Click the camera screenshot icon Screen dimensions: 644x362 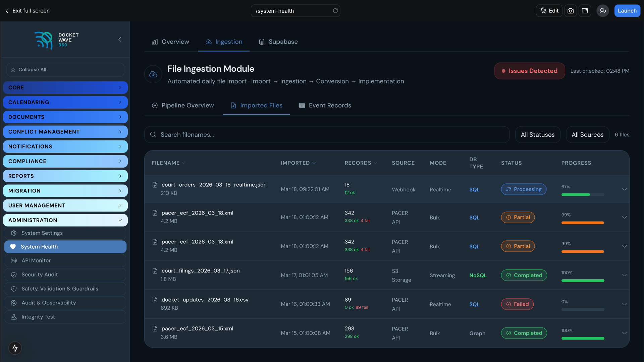(x=571, y=11)
